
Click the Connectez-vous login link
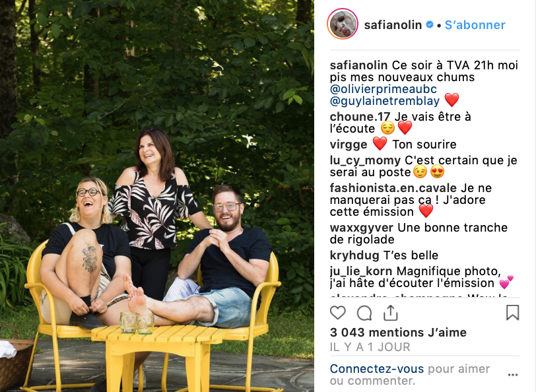click(x=377, y=369)
